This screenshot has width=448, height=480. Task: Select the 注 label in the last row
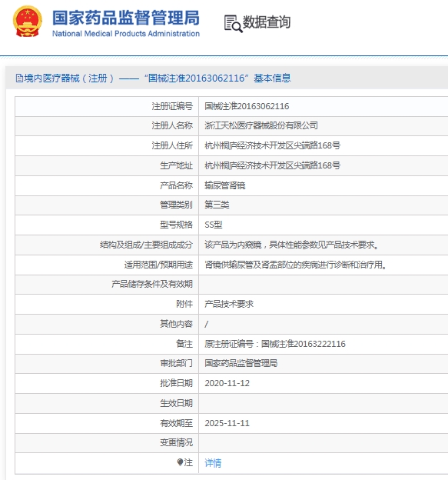click(x=188, y=462)
